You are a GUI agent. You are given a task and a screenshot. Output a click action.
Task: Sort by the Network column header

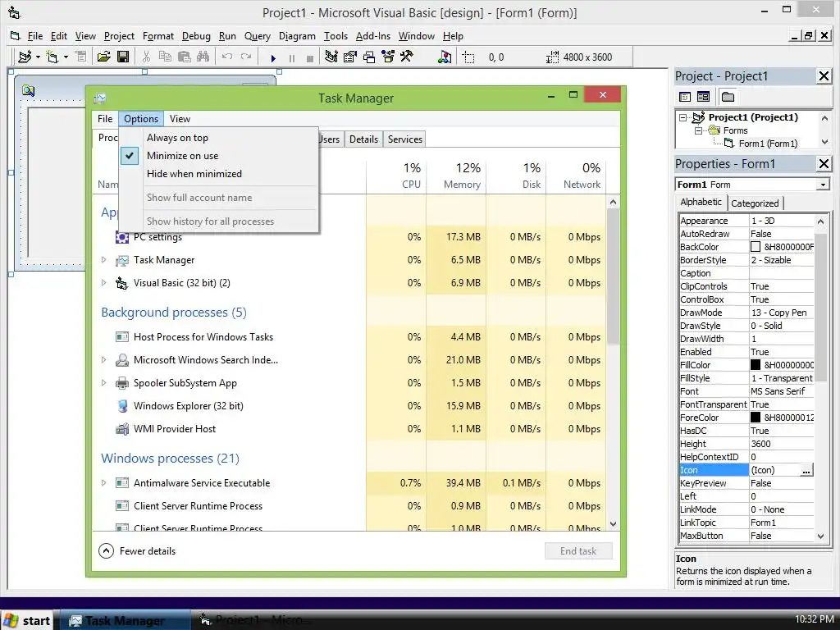point(577,176)
